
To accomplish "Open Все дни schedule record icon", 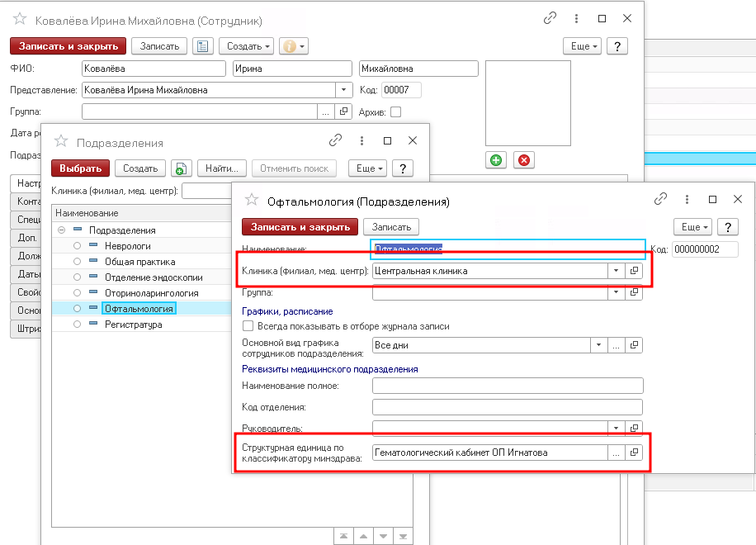I will (x=634, y=345).
